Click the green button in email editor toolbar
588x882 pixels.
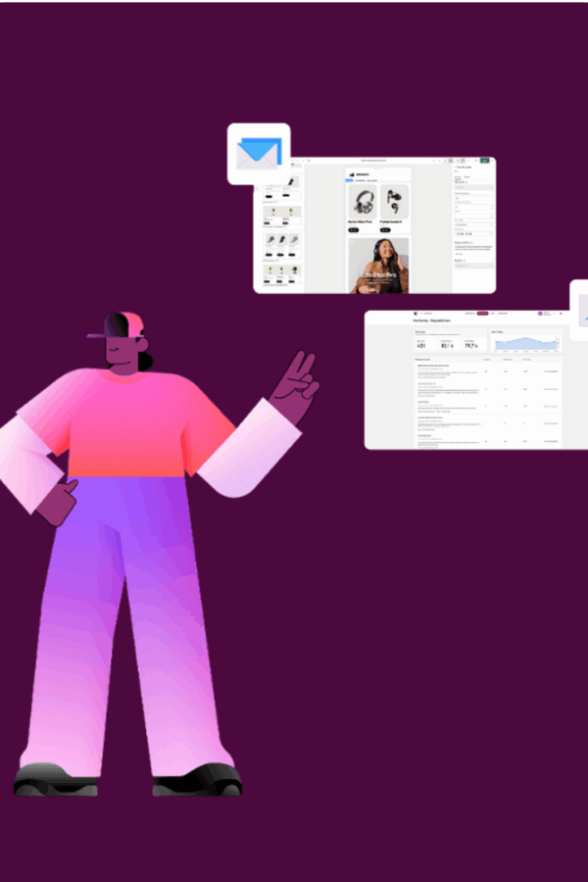tap(484, 161)
